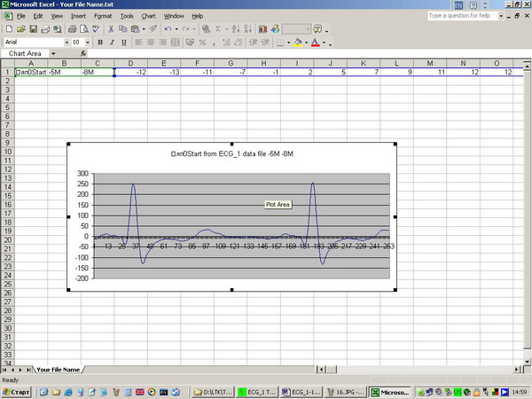This screenshot has width=532, height=399.
Task: Toggle Underline formatting
Action: (x=124, y=43)
